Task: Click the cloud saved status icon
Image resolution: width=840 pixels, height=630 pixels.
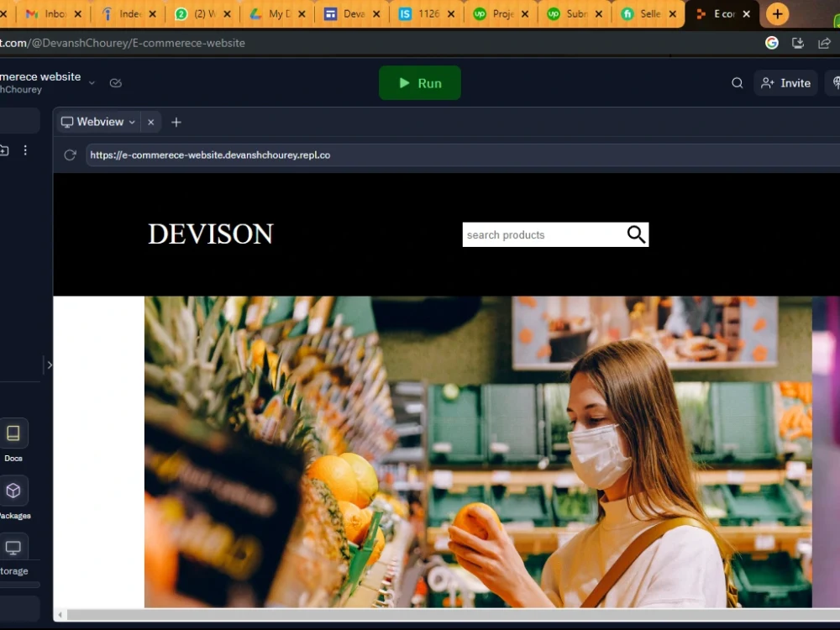Action: pyautogui.click(x=116, y=83)
